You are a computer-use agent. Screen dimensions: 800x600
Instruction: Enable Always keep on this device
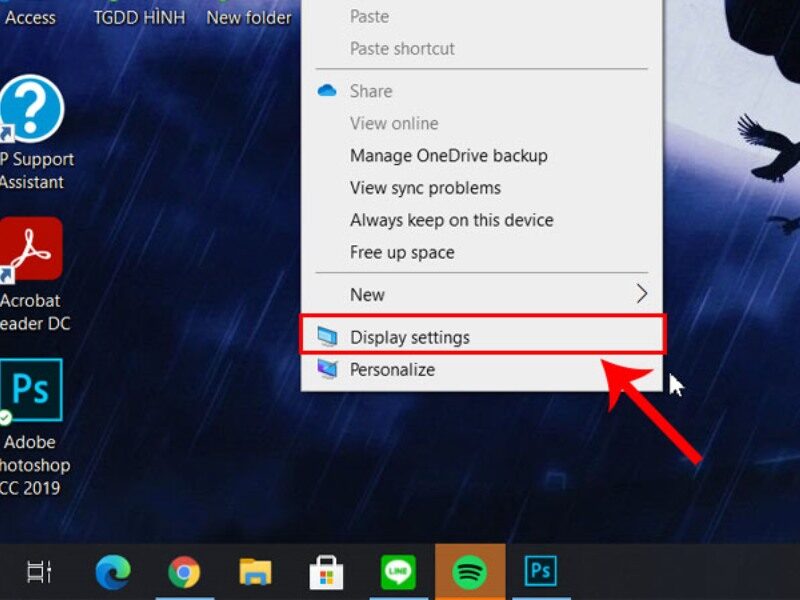[x=452, y=220]
